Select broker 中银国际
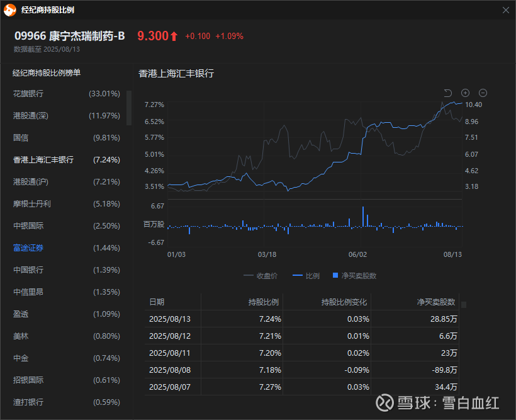Viewport: 516px width, 420px height. tap(67, 226)
